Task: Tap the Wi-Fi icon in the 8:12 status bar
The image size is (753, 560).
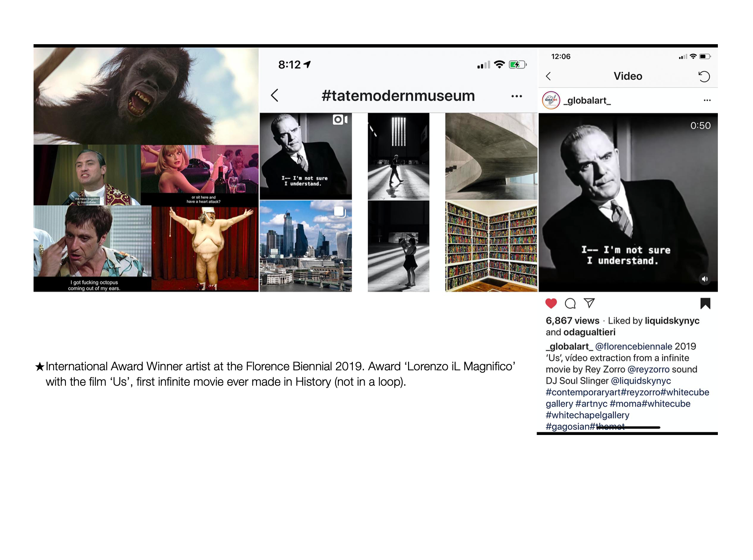Action: (500, 65)
